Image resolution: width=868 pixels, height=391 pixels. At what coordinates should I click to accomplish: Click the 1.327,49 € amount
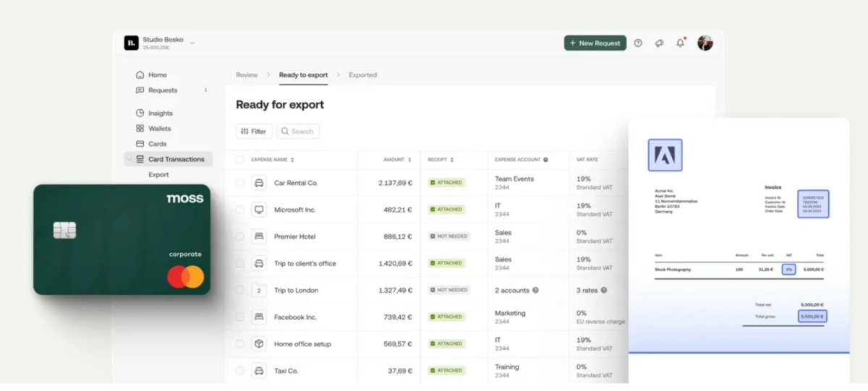pos(395,290)
